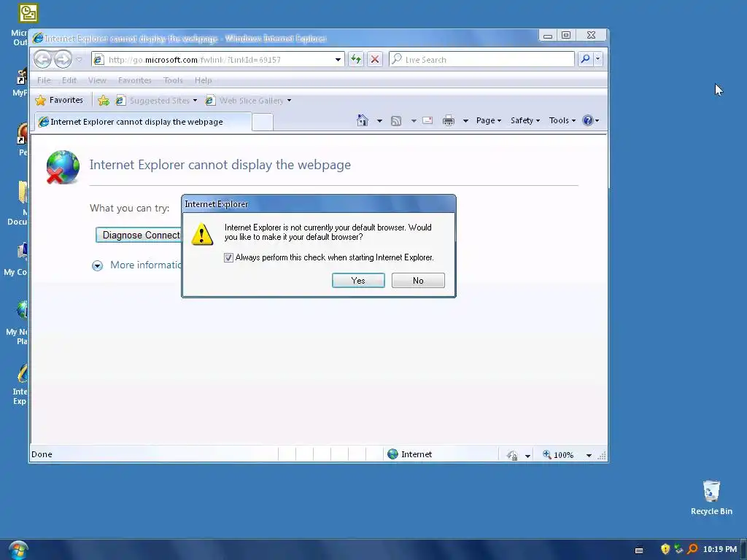Open recent pages dropdown beside Forward arrow

pyautogui.click(x=79, y=60)
